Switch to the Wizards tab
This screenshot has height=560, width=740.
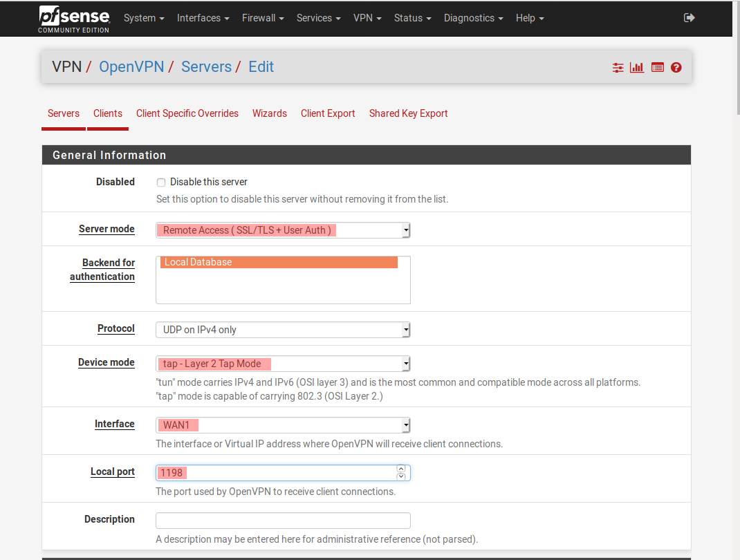click(x=270, y=113)
